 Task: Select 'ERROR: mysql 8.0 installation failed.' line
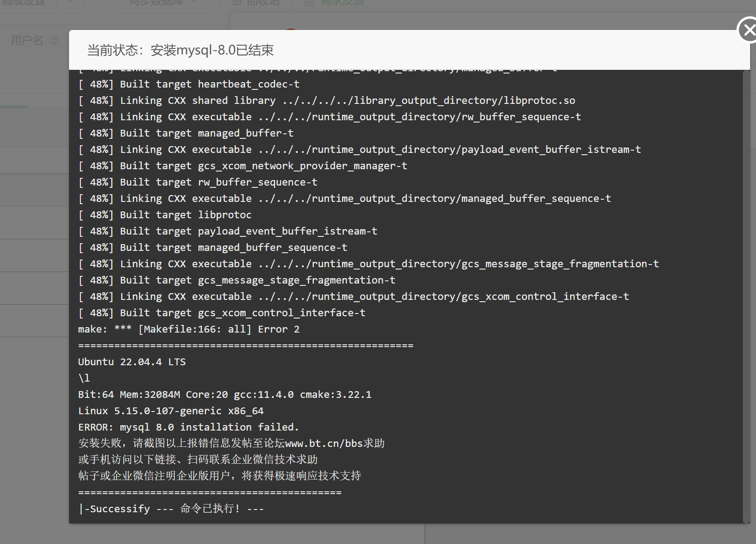click(x=188, y=427)
